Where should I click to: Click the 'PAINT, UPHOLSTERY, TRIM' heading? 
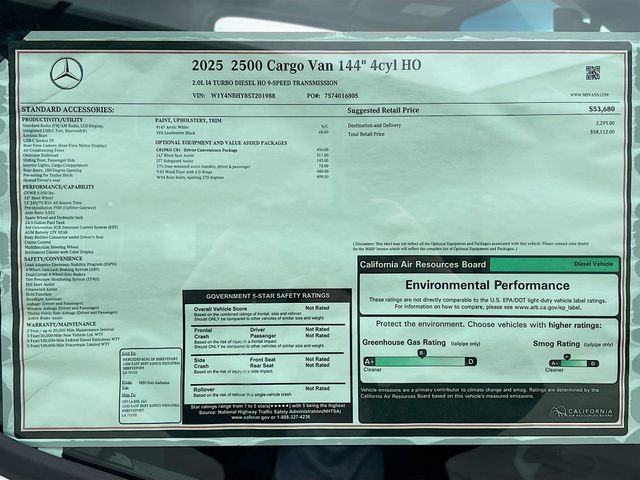[188, 120]
